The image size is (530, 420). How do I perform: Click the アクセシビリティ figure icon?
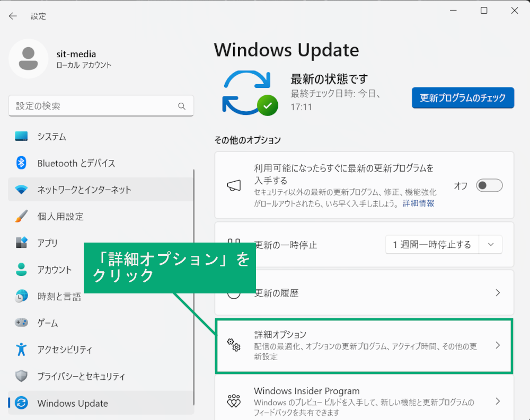tap(21, 349)
